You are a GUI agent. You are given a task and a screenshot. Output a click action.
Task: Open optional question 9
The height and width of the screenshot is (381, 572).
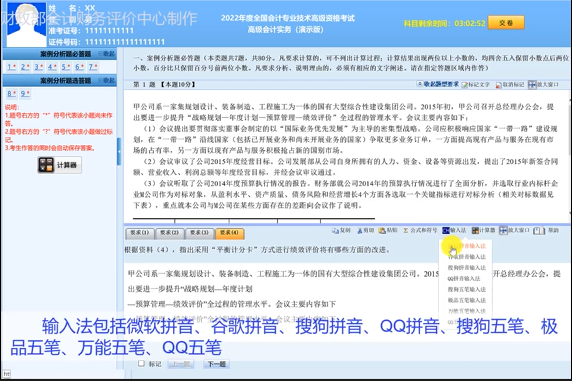(x=25, y=94)
